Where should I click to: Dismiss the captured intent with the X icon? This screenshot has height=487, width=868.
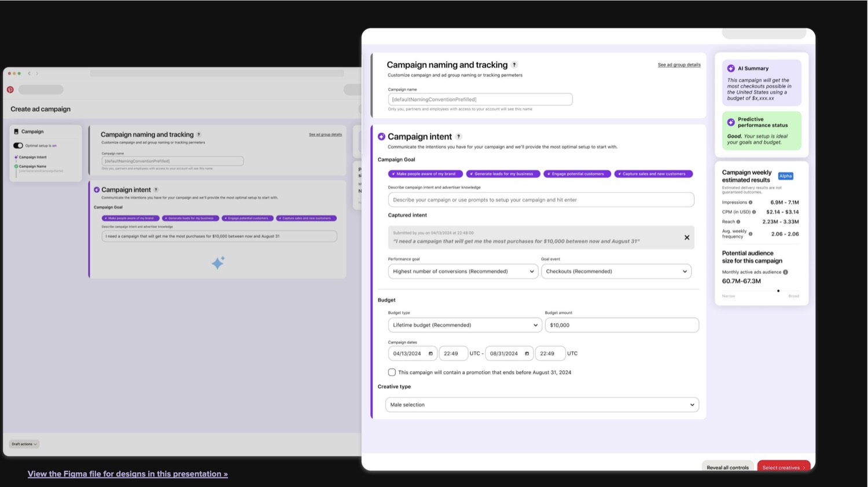pyautogui.click(x=687, y=237)
